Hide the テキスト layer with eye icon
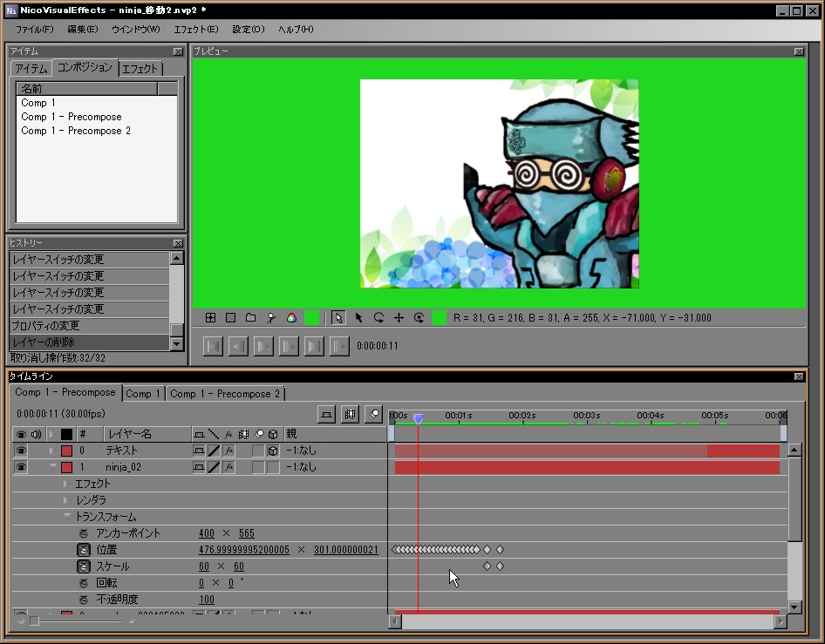 pos(21,451)
